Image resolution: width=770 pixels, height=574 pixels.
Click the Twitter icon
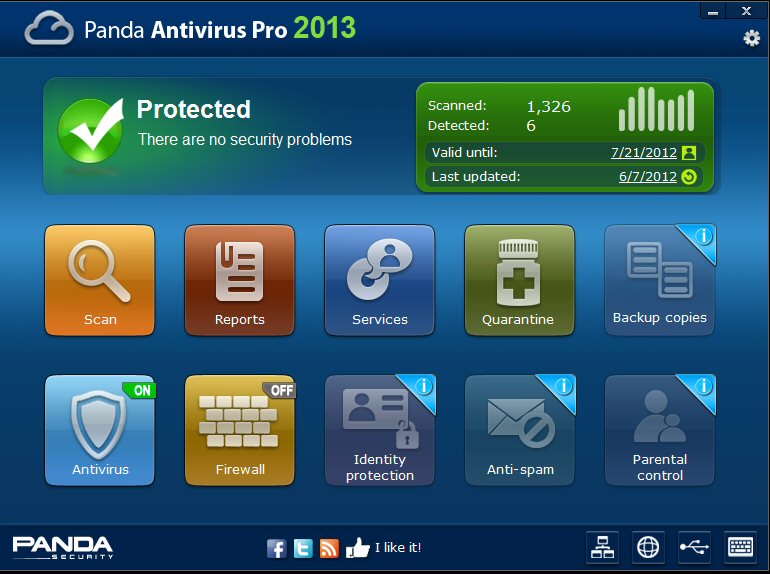(x=303, y=548)
